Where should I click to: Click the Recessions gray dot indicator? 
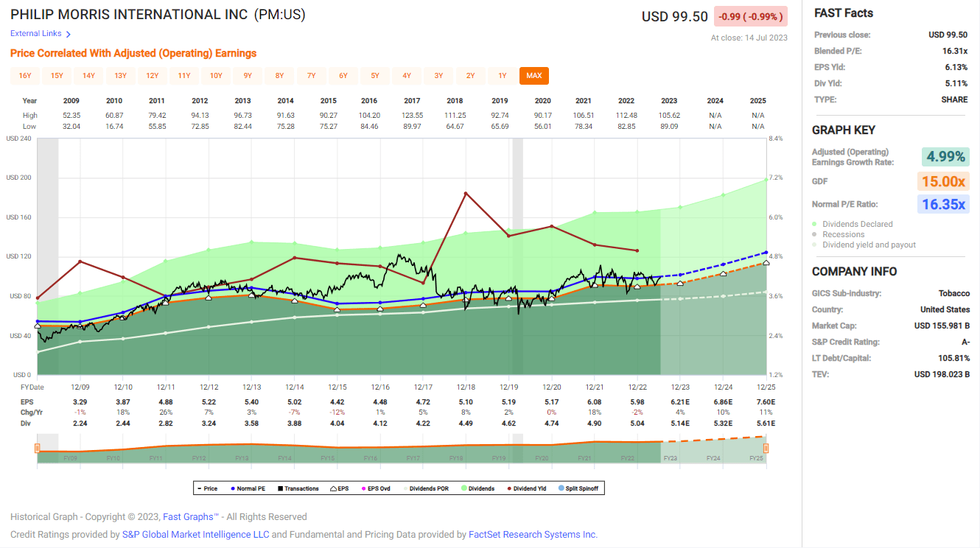[x=814, y=234]
